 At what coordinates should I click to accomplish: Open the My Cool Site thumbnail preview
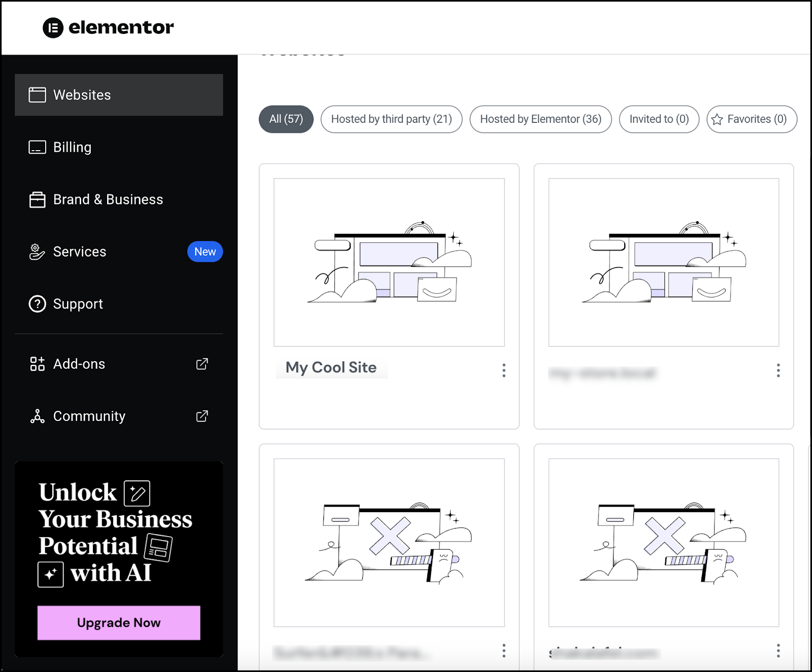[389, 262]
